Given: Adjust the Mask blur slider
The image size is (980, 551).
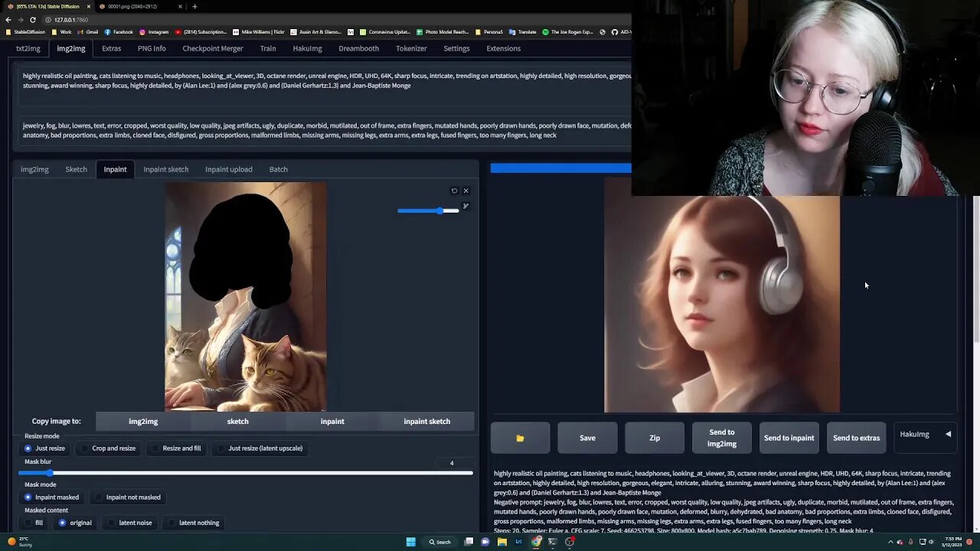Looking at the screenshot, I should coord(246,473).
